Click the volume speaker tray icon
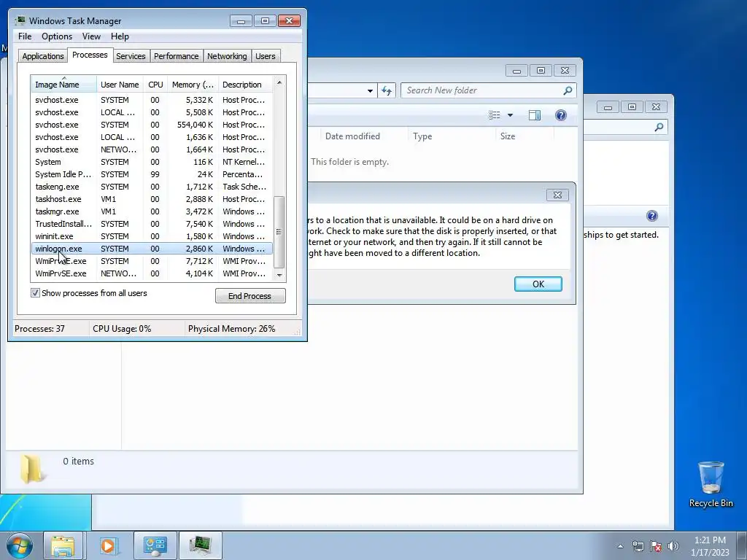 tap(673, 546)
